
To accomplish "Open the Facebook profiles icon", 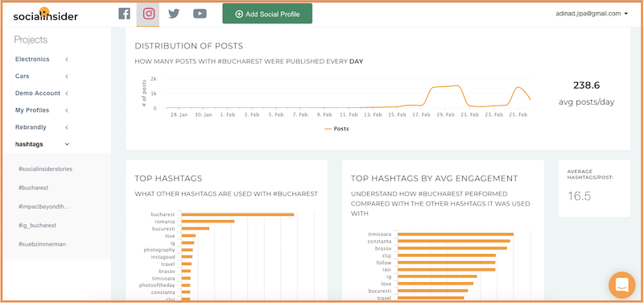I will [124, 14].
